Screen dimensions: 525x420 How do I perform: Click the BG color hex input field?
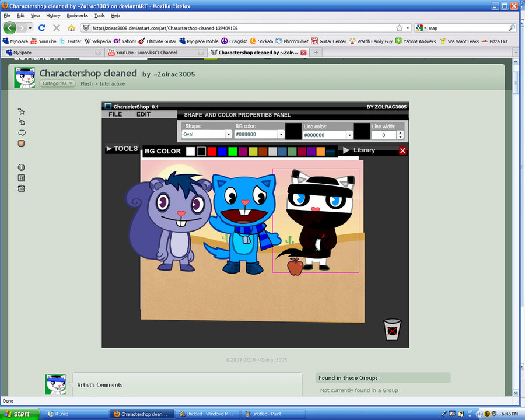256,134
